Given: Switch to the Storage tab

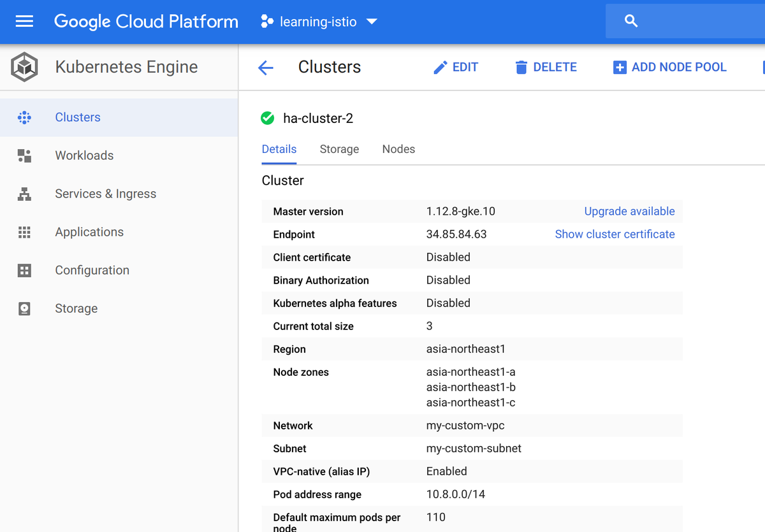Looking at the screenshot, I should tap(339, 149).
